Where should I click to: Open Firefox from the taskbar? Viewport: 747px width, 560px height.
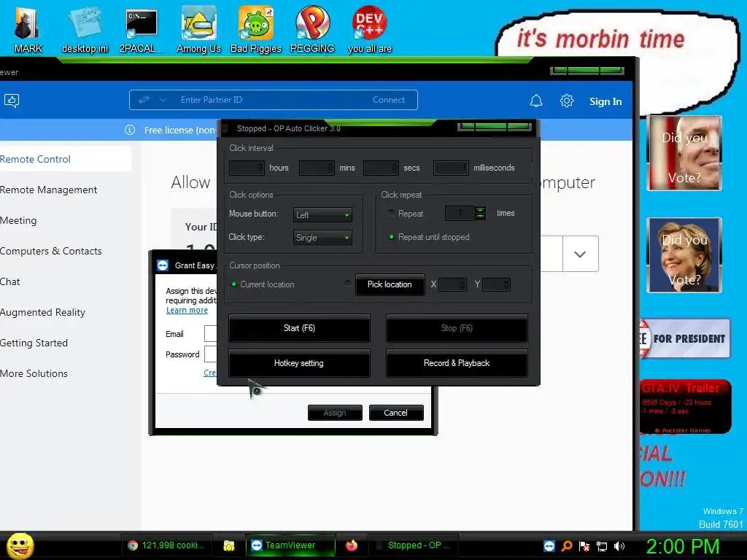coord(352,545)
